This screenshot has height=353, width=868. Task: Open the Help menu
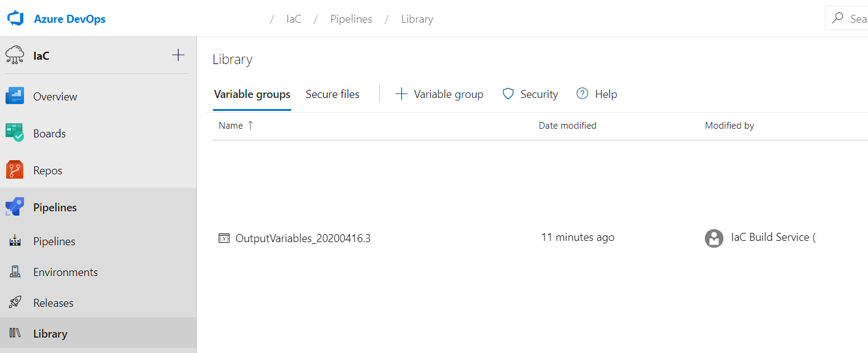click(x=597, y=94)
